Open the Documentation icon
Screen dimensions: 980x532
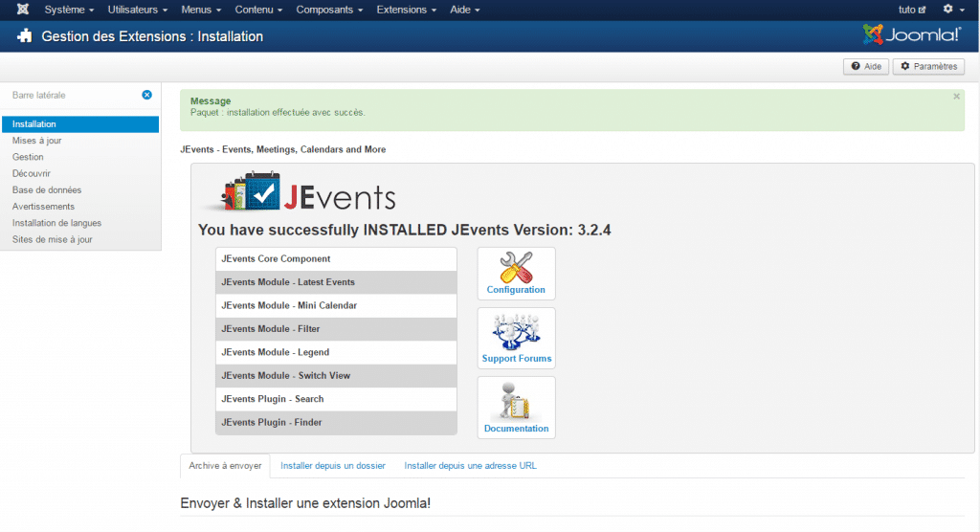[x=517, y=407]
